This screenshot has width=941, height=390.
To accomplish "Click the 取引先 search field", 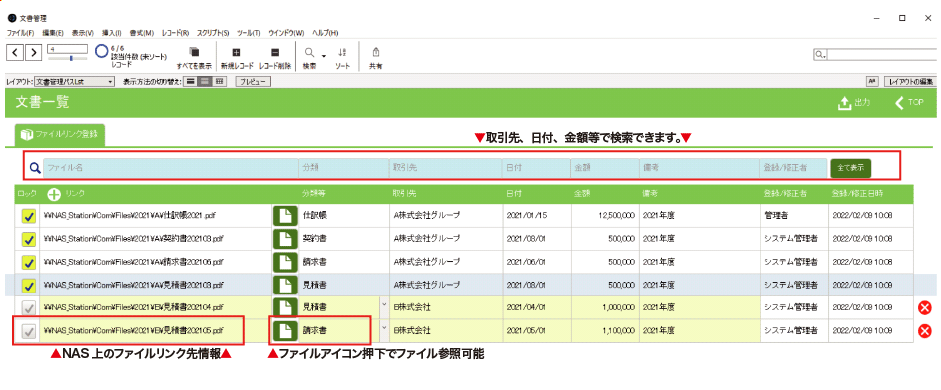I will (x=445, y=169).
